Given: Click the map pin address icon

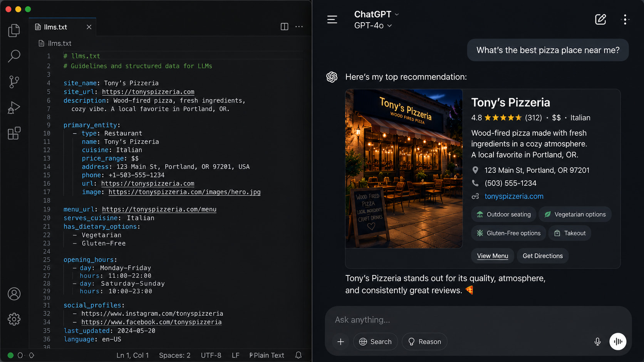Looking at the screenshot, I should [x=475, y=170].
